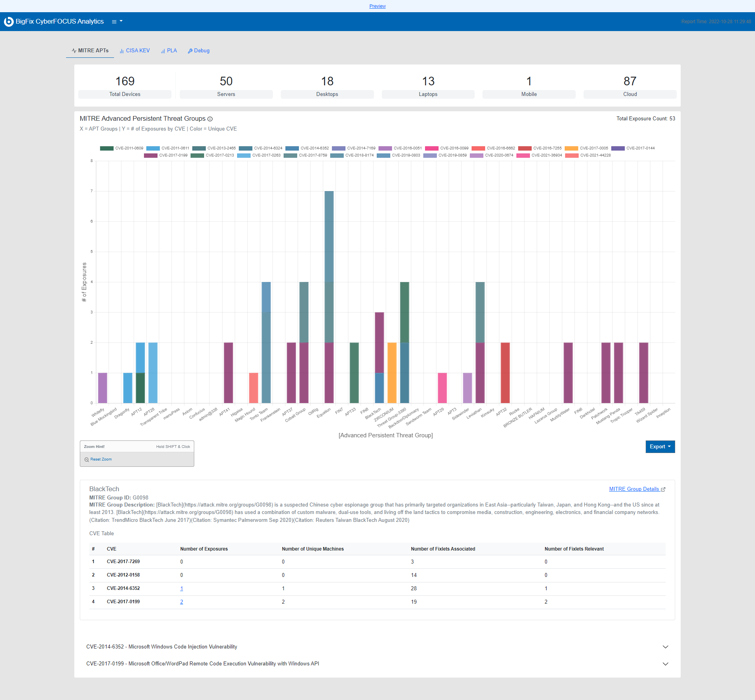This screenshot has height=700, width=755.
Task: Click the Debug wrench icon
Action: click(x=190, y=51)
